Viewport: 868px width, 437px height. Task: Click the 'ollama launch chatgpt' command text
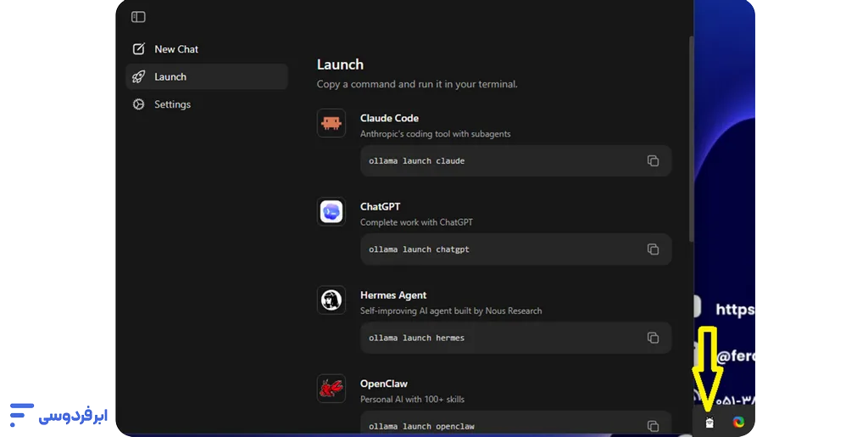419,249
